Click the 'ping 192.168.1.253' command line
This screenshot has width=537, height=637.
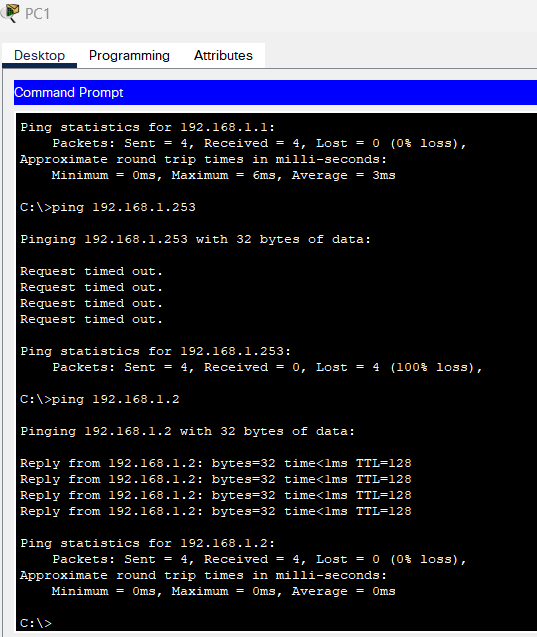click(108, 207)
